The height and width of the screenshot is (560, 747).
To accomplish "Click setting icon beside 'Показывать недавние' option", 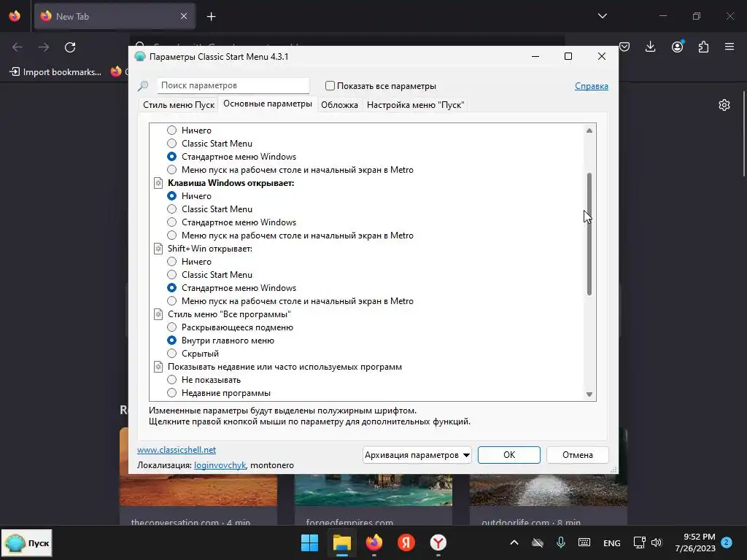I will pyautogui.click(x=158, y=367).
